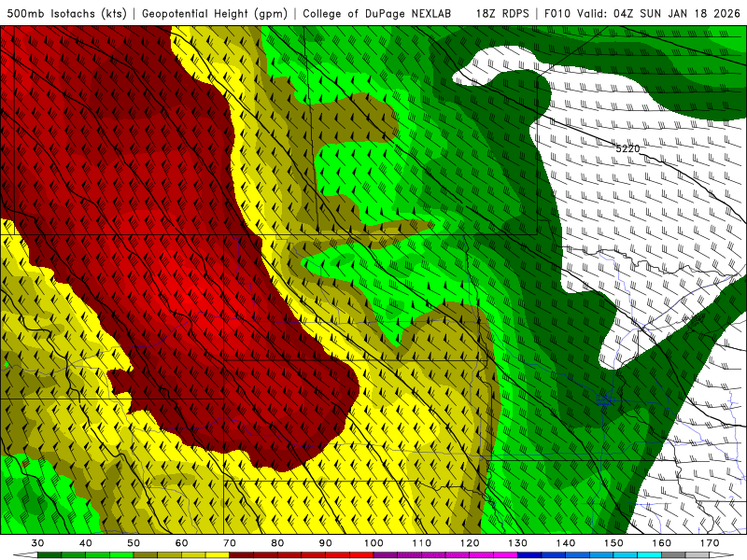
Task: Select the bright green 45-50 kt legend swatch
Action: pyautogui.click(x=121, y=555)
